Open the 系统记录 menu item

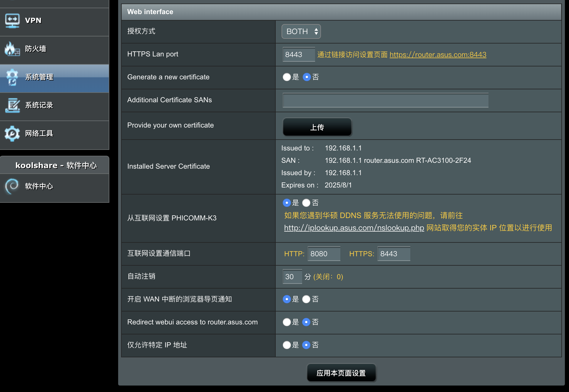point(54,106)
